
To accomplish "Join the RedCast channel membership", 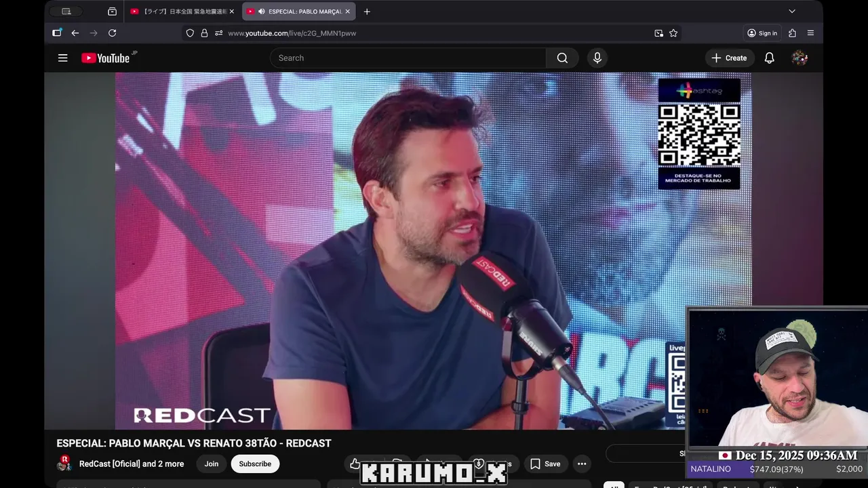I will click(x=212, y=464).
